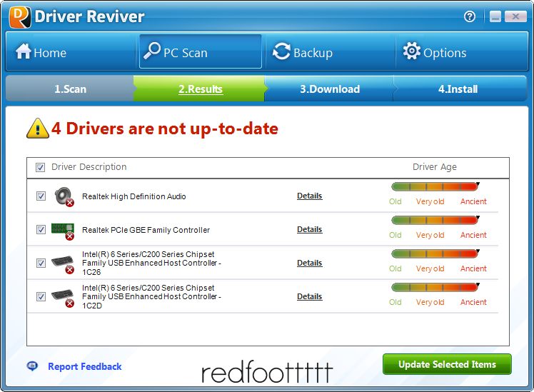Select the 3.Download step
This screenshot has width=534, height=392.
tap(330, 89)
